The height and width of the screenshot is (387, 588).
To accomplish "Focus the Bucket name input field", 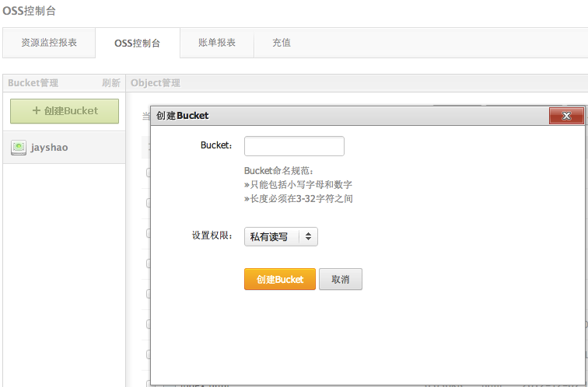I will coord(294,146).
